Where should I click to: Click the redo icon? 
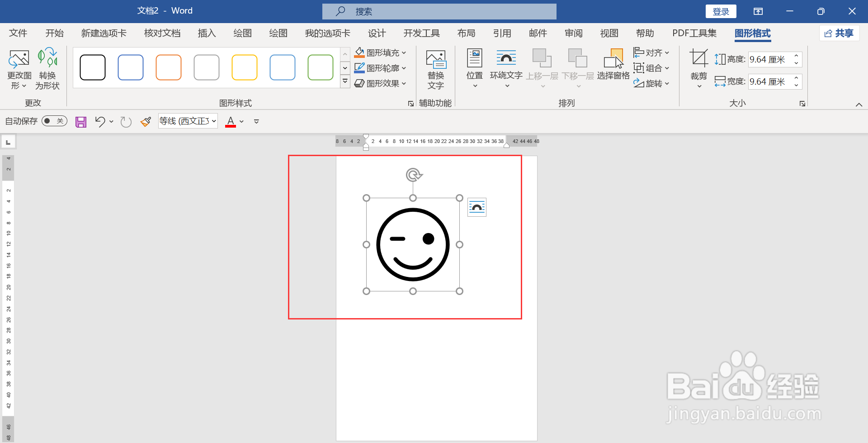[126, 121]
